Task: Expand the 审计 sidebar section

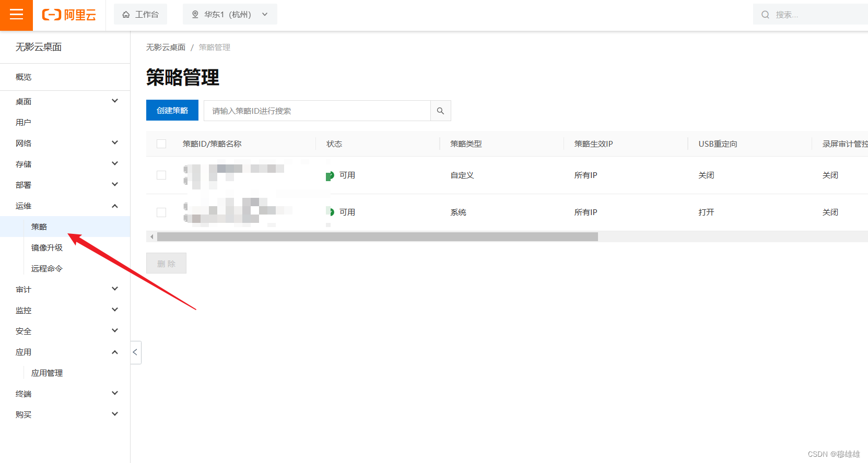Action: coord(115,289)
